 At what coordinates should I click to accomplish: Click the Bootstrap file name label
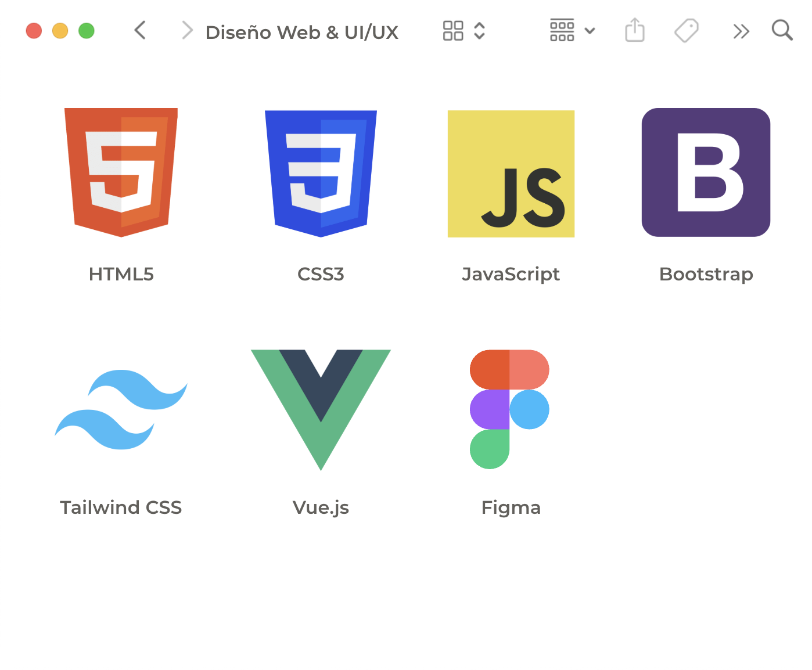(x=706, y=274)
